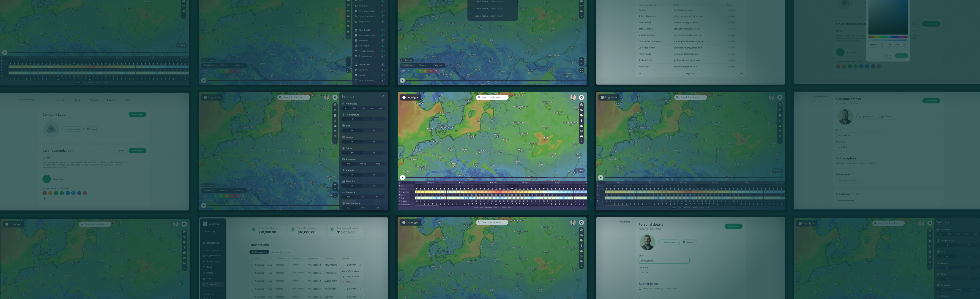Viewport: 980px width, 299px height.
Task: Select rain thunder layer icon in bright panel
Action: click(581, 115)
